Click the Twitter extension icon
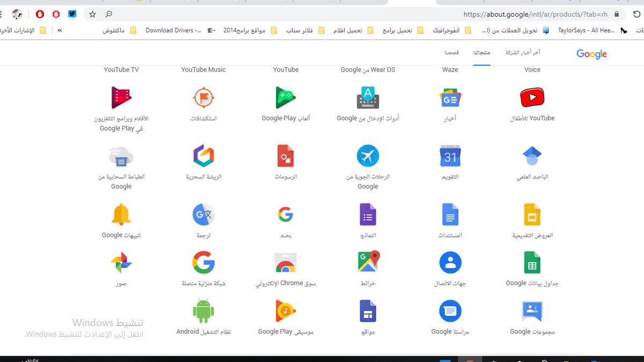Screen dimensions: 644x362 click(x=72, y=15)
